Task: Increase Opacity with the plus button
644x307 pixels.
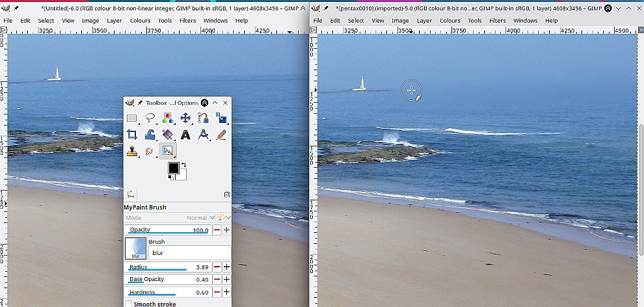Action: (x=226, y=230)
